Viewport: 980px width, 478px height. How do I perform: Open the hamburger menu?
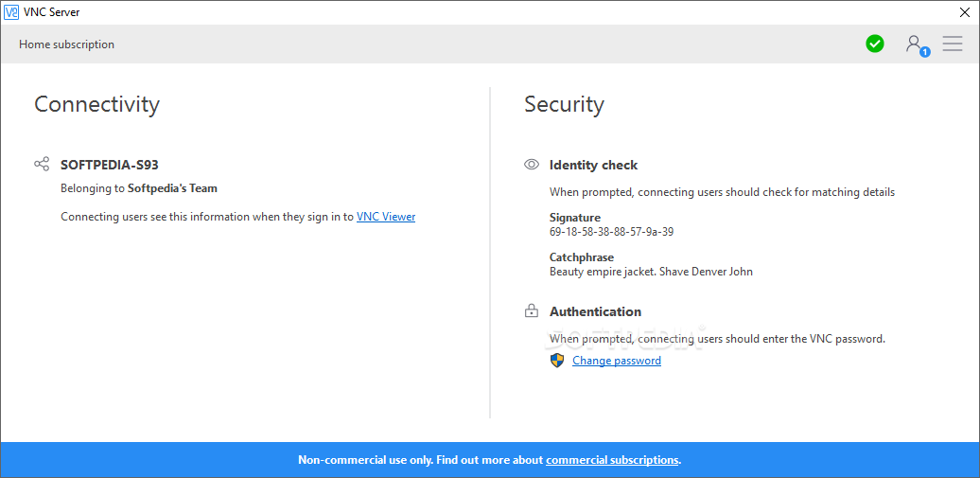click(953, 44)
